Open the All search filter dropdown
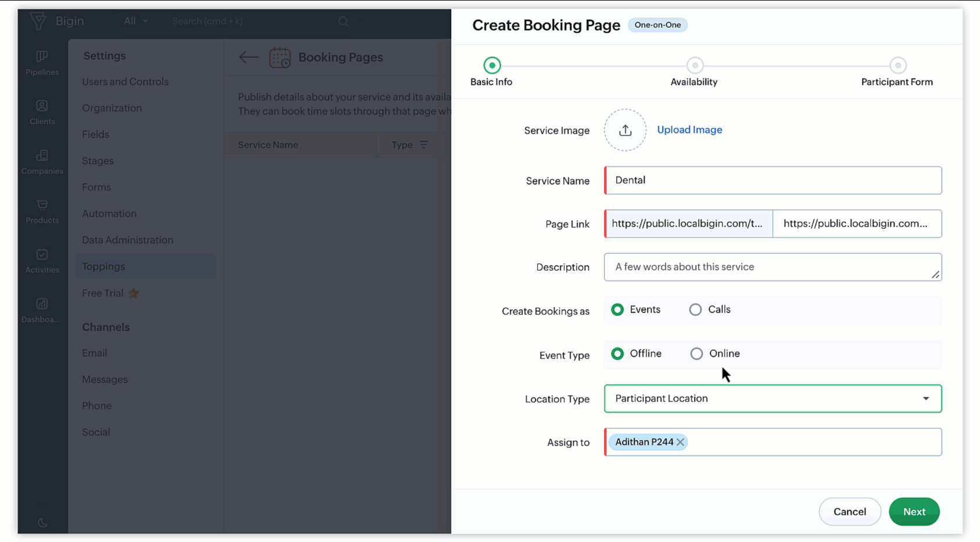Screen dimensions: 980x542 [x=136, y=21]
